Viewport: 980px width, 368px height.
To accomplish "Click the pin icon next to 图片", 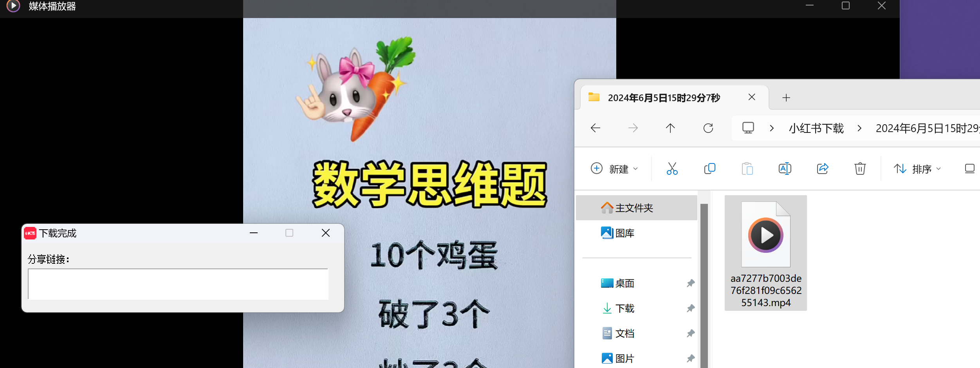I will coord(691,358).
